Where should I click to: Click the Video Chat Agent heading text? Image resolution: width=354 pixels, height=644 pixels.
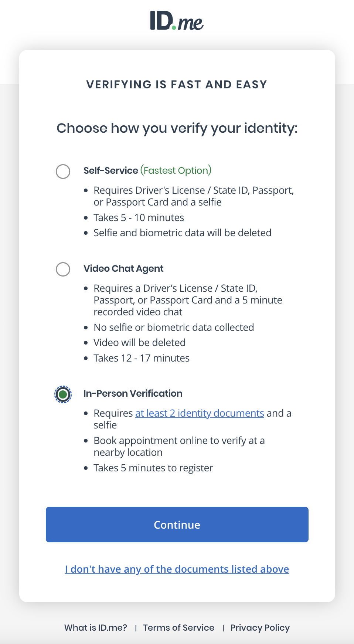tap(123, 269)
